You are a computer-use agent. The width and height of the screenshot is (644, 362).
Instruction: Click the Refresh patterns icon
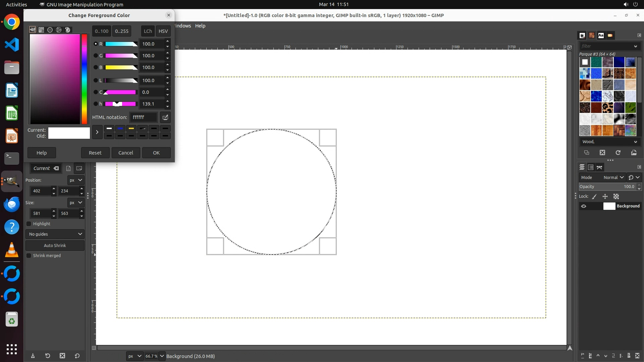618,153
